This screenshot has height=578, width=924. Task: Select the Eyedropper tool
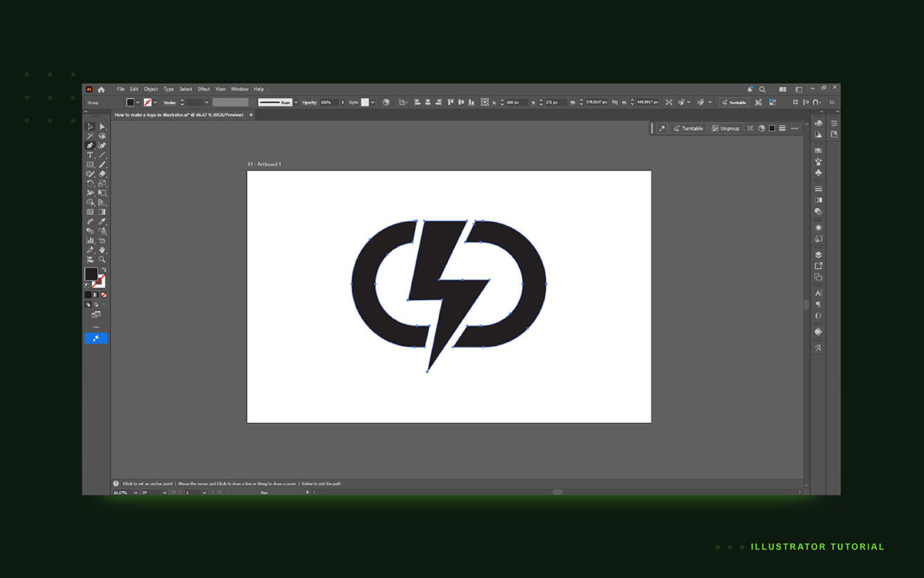tap(102, 221)
